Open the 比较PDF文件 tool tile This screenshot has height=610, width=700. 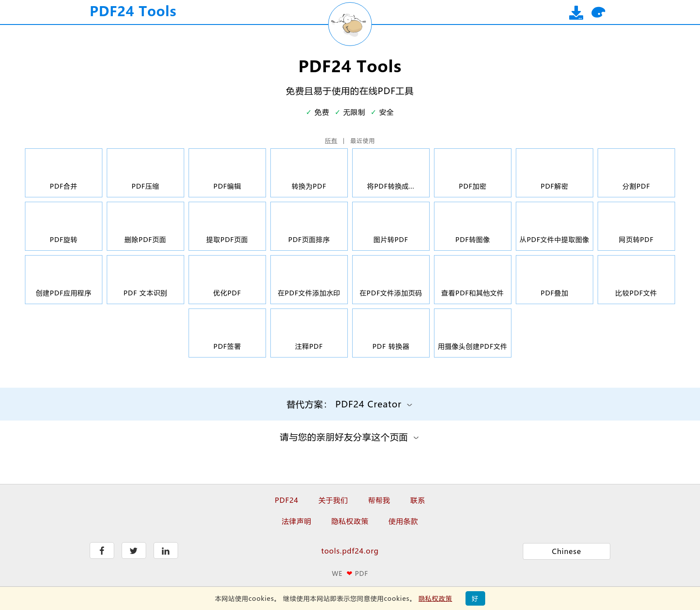(x=636, y=280)
